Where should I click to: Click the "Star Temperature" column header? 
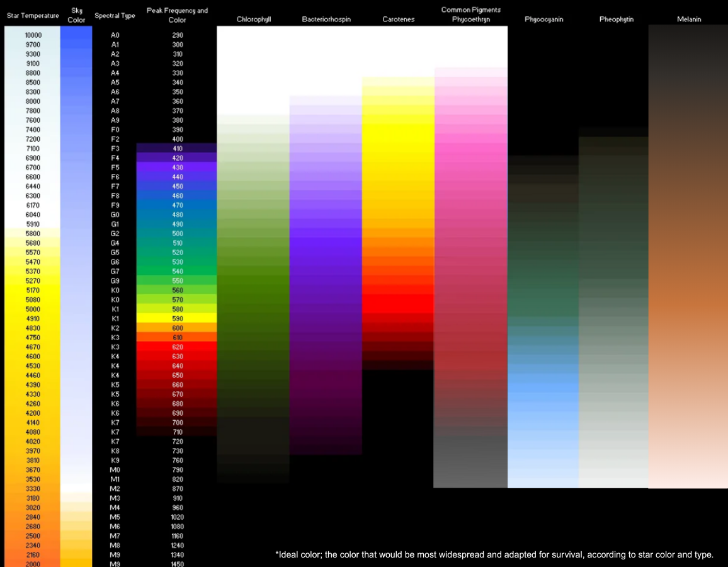pyautogui.click(x=33, y=16)
